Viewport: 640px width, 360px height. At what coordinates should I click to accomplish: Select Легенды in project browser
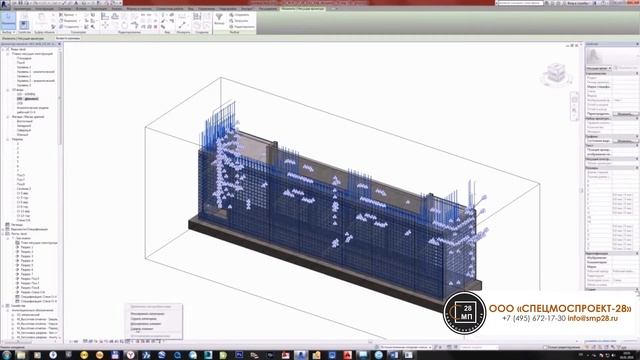(x=17, y=225)
